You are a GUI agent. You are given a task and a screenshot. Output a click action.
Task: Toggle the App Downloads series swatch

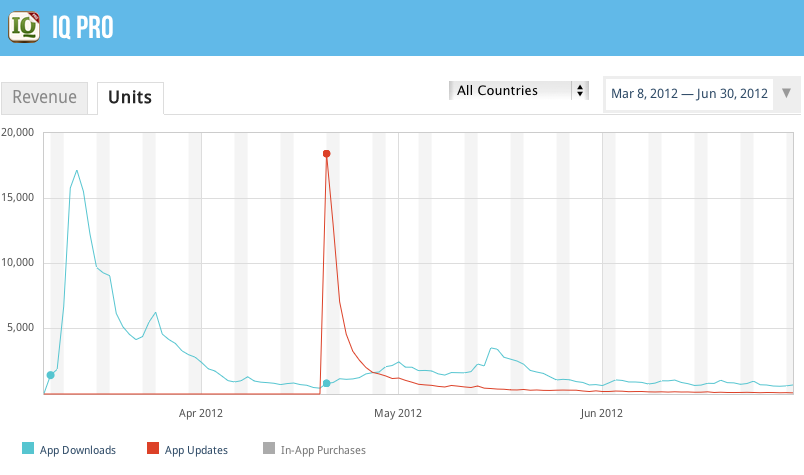[27, 450]
